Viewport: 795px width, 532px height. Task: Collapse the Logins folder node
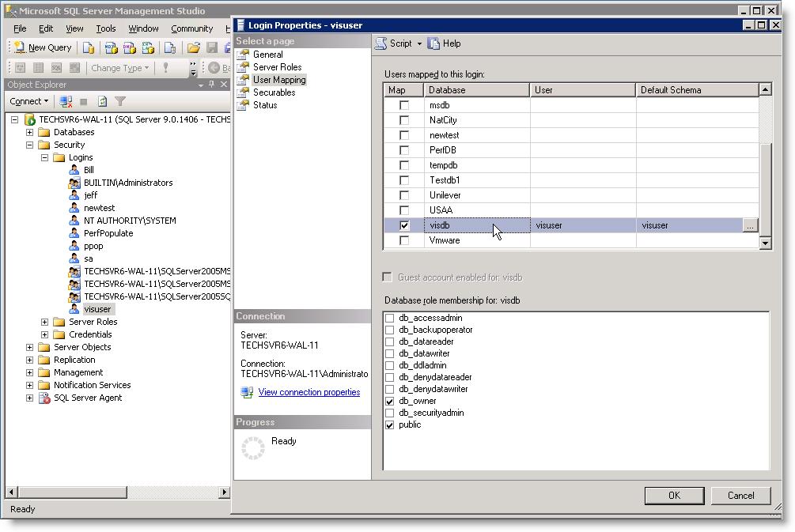44,157
